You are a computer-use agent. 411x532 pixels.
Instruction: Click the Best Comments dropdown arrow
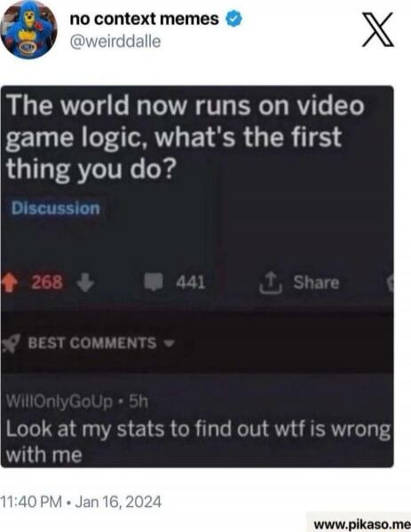pos(169,343)
